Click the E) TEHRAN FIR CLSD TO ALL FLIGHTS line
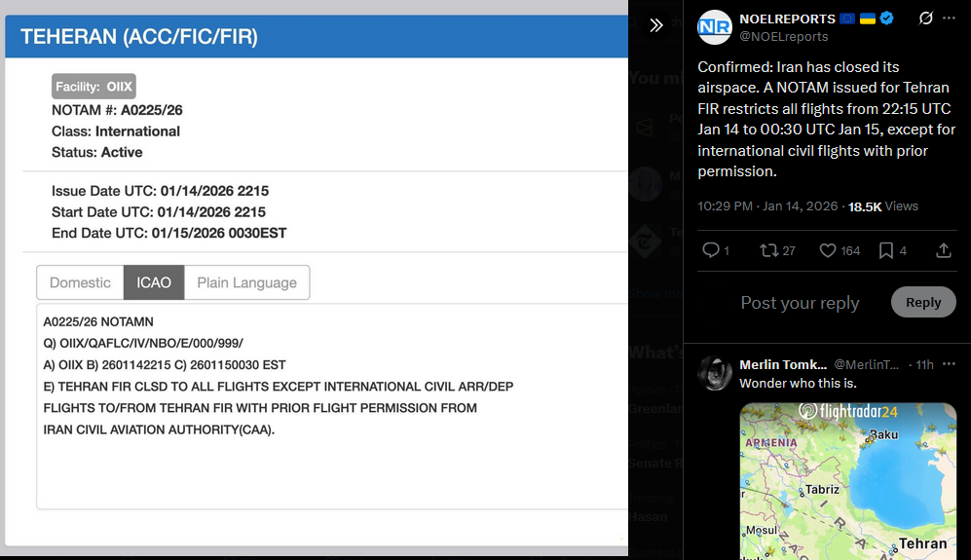This screenshot has height=560, width=971. pyautogui.click(x=278, y=387)
